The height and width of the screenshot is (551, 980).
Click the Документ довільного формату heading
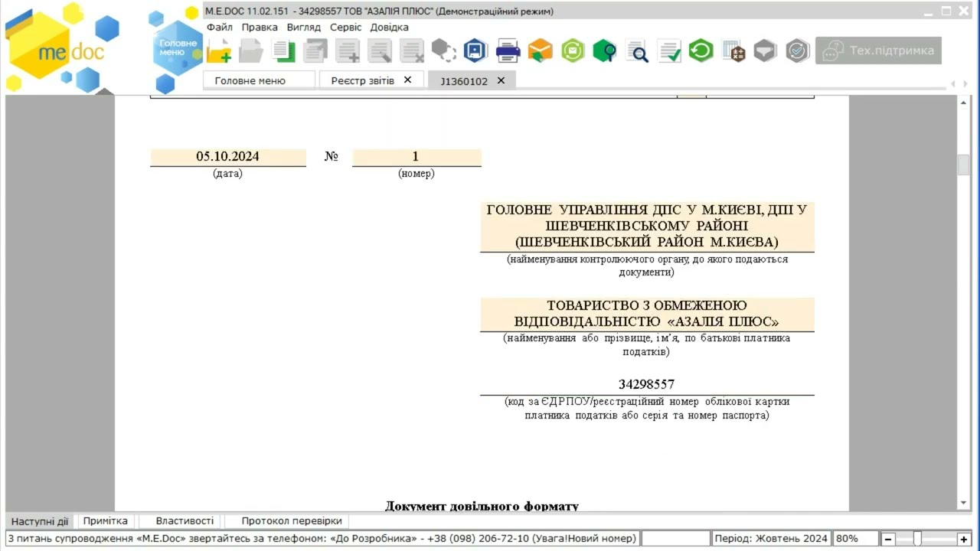[482, 506]
